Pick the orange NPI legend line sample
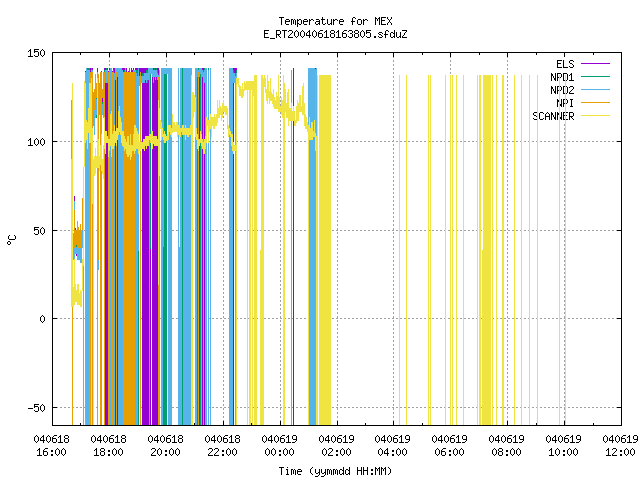This screenshot has width=640, height=480. (x=596, y=102)
